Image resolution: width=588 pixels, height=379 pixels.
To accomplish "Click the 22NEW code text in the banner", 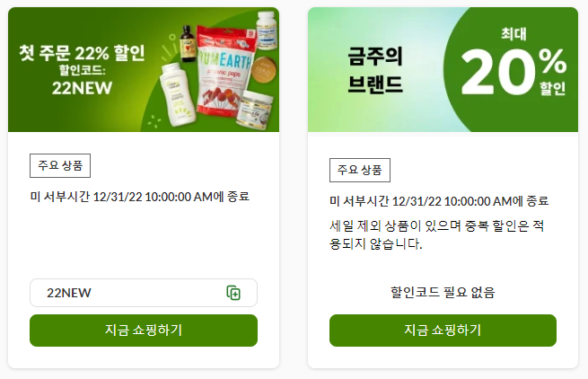I will 82,89.
